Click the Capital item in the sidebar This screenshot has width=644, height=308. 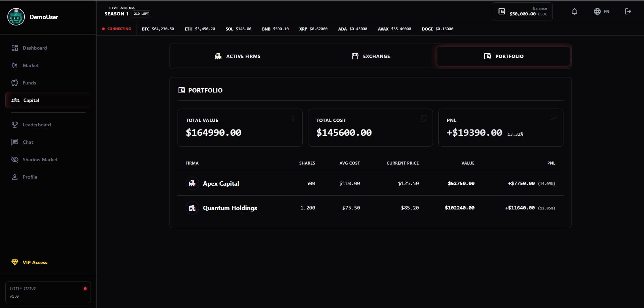pyautogui.click(x=31, y=100)
